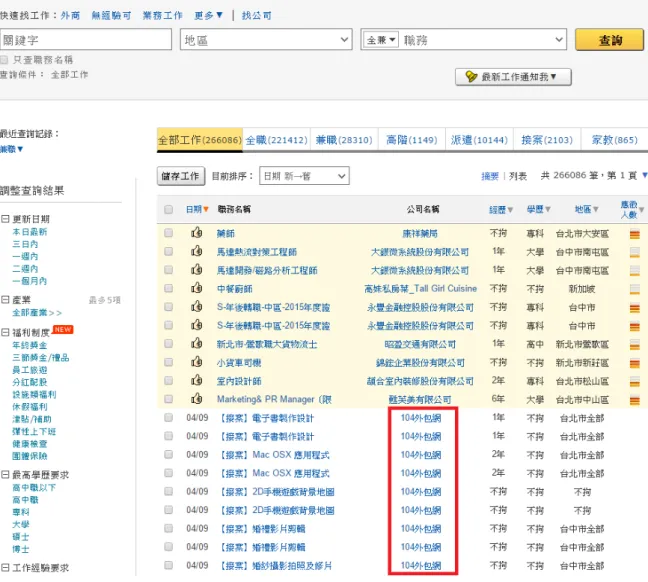The image size is (648, 582).
Task: Click applicant count bar icon for 小貨車司機 row
Action: pos(634,363)
